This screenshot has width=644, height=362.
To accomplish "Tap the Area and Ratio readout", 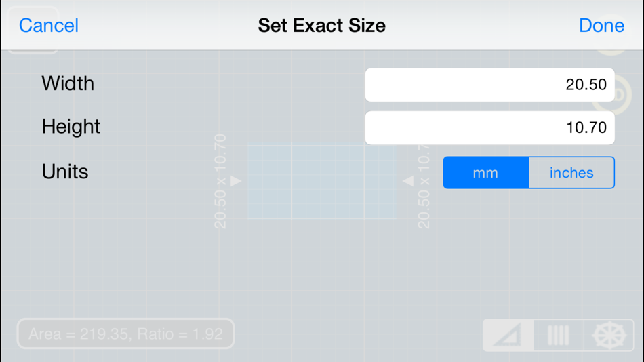I will coord(125,334).
